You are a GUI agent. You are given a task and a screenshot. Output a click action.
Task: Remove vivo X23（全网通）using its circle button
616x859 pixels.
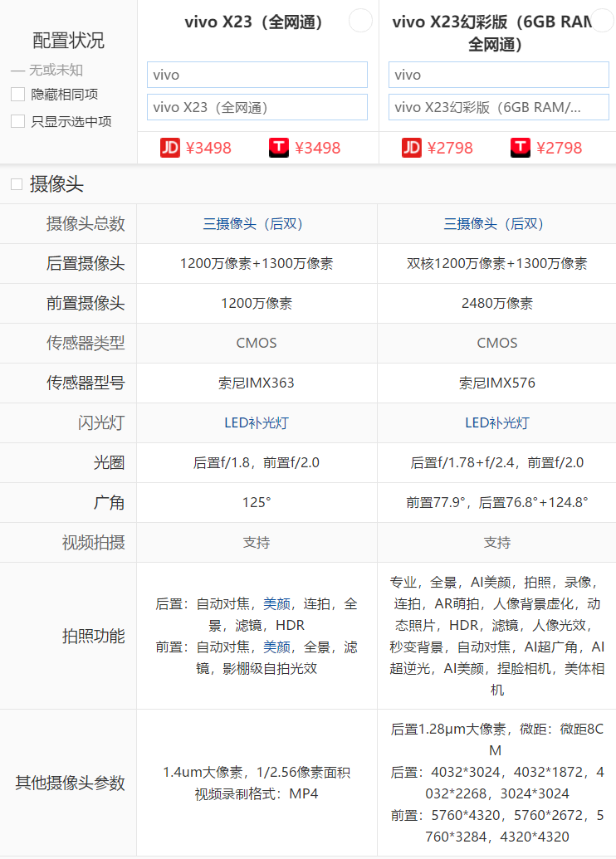click(360, 21)
